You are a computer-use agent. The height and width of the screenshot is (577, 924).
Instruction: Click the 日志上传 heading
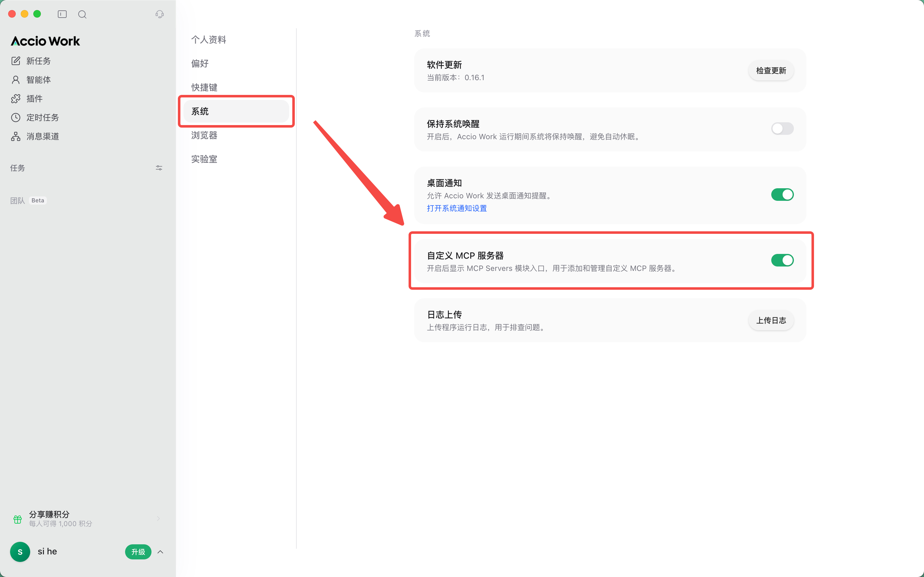click(444, 315)
